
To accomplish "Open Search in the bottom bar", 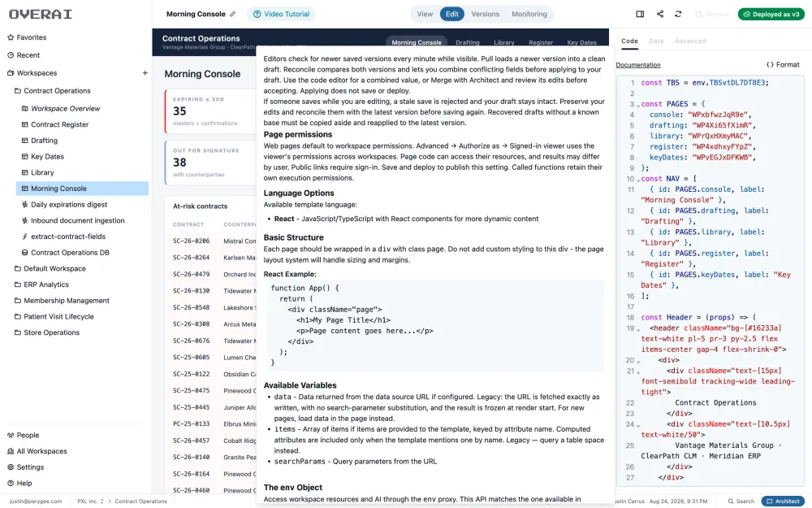I will tap(741, 501).
